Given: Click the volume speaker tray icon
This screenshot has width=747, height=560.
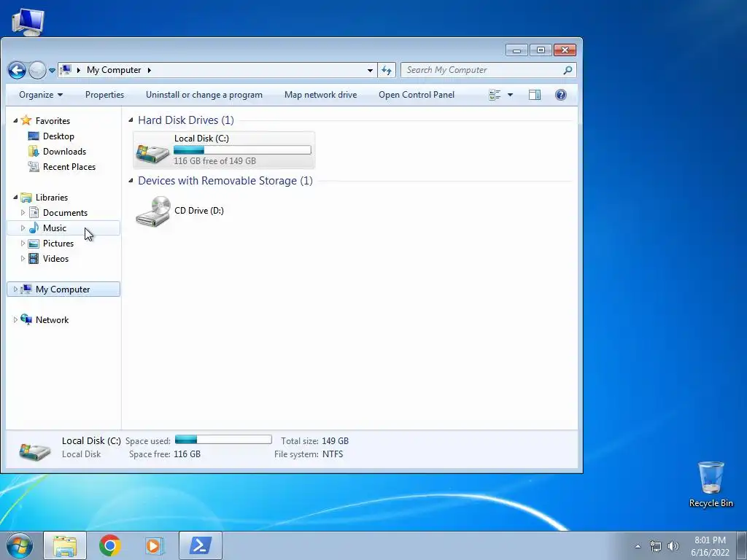Looking at the screenshot, I should [x=673, y=546].
